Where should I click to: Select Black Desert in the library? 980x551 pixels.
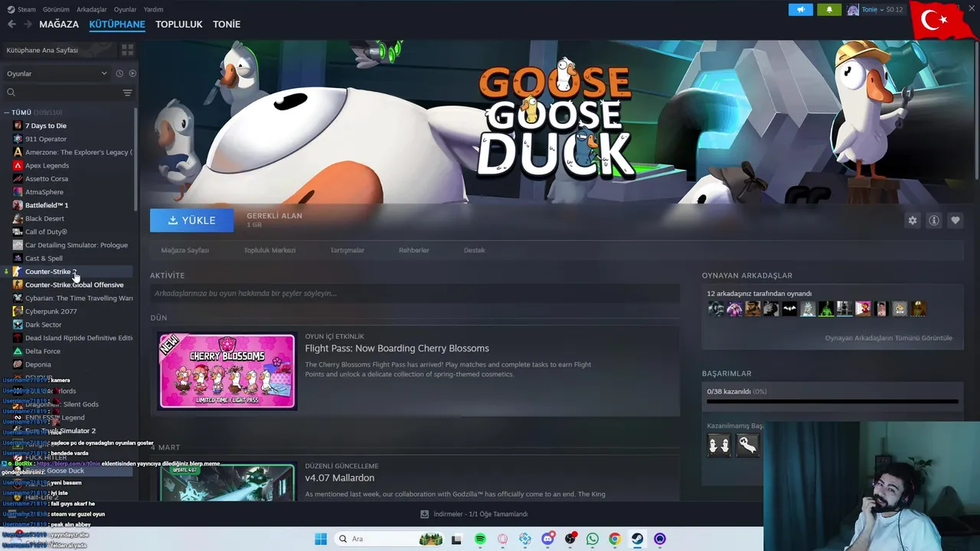(x=44, y=218)
